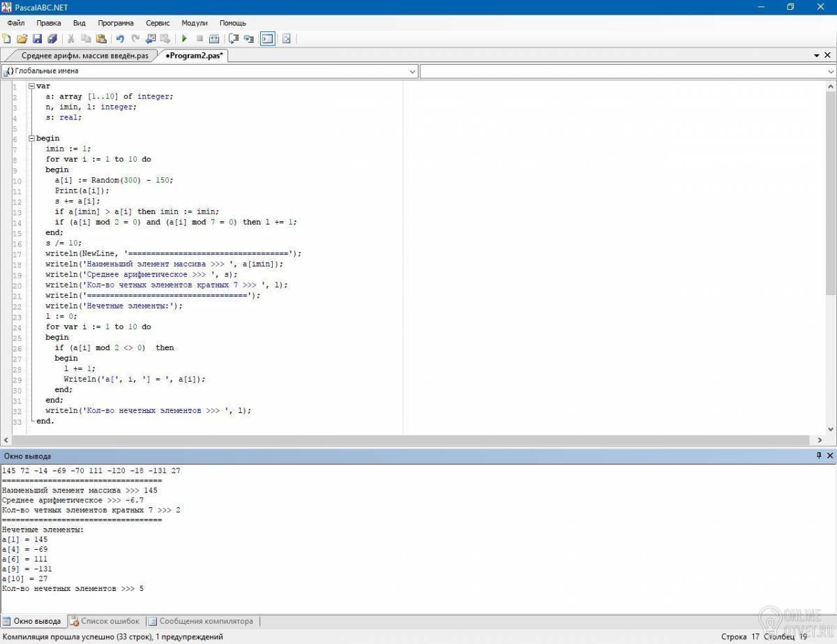Image resolution: width=837 pixels, height=644 pixels.
Task: Click the Paste clipboard icon
Action: tap(101, 39)
